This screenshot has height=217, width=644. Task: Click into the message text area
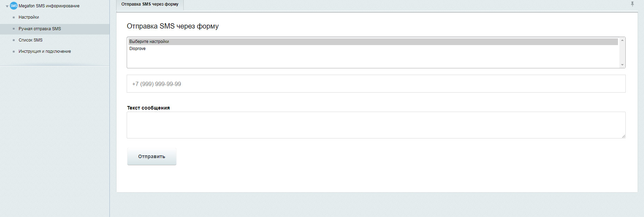click(x=376, y=125)
